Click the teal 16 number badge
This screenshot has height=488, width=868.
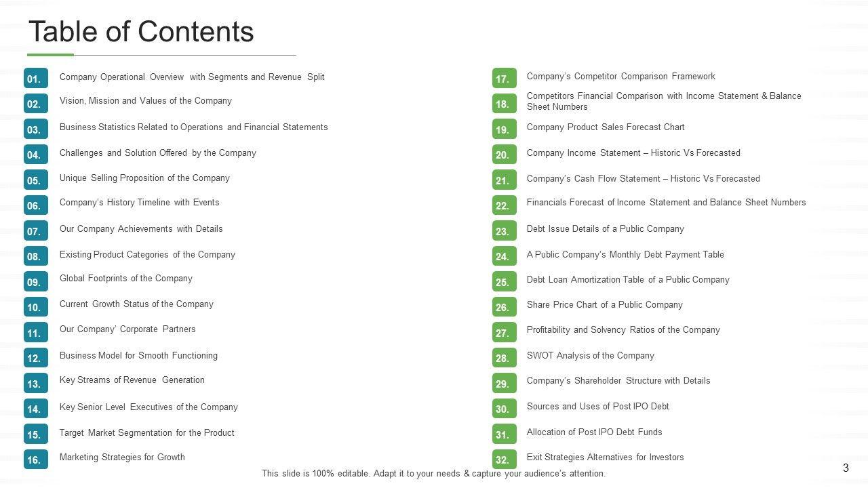coord(35,460)
